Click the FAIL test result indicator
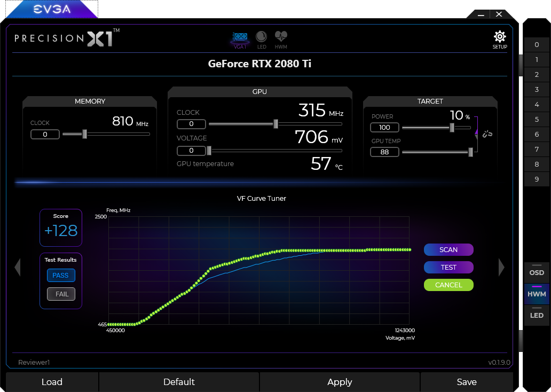The image size is (551, 392). 61,294
